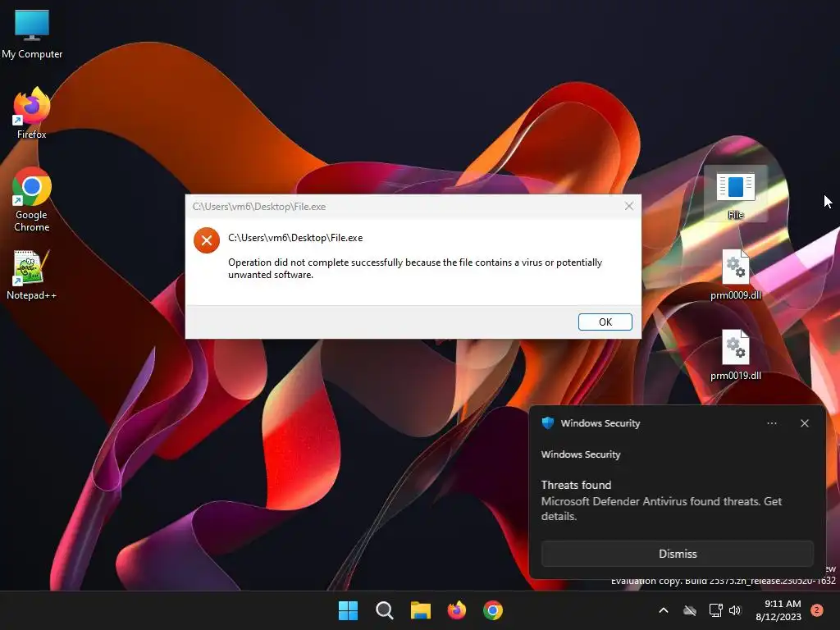Viewport: 840px width, 630px height.
Task: Click the cloud sync tray icon
Action: coord(690,610)
